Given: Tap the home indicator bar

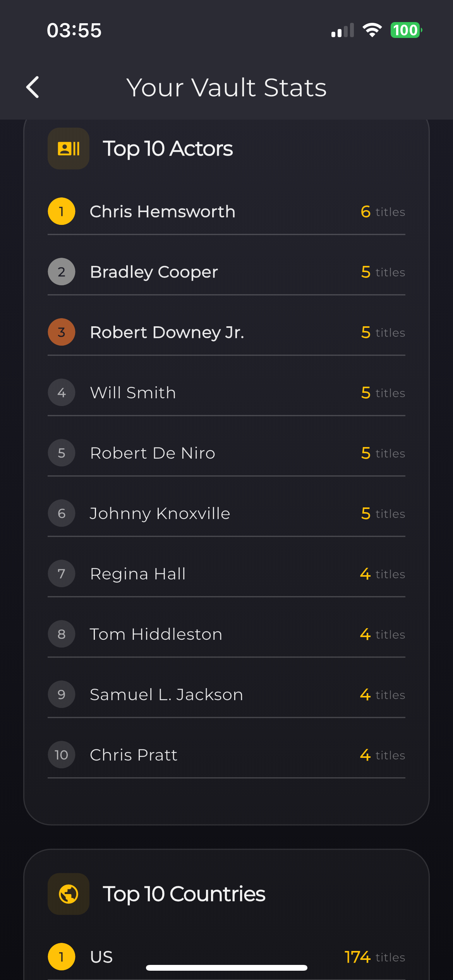Looking at the screenshot, I should pos(226,968).
